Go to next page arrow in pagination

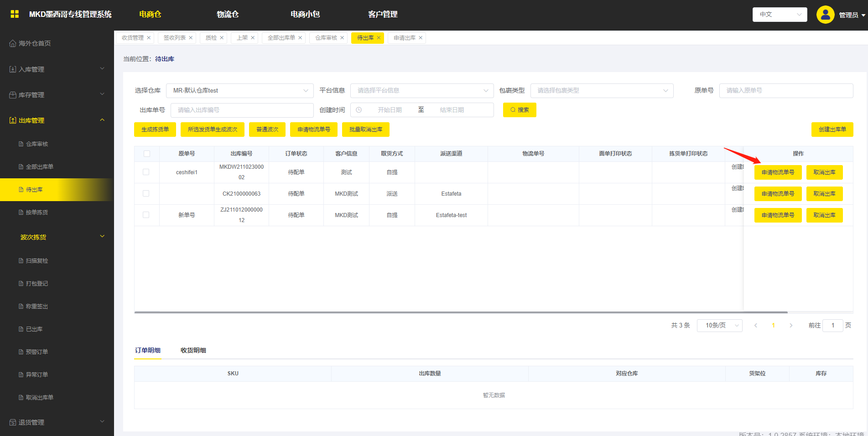[x=791, y=325]
